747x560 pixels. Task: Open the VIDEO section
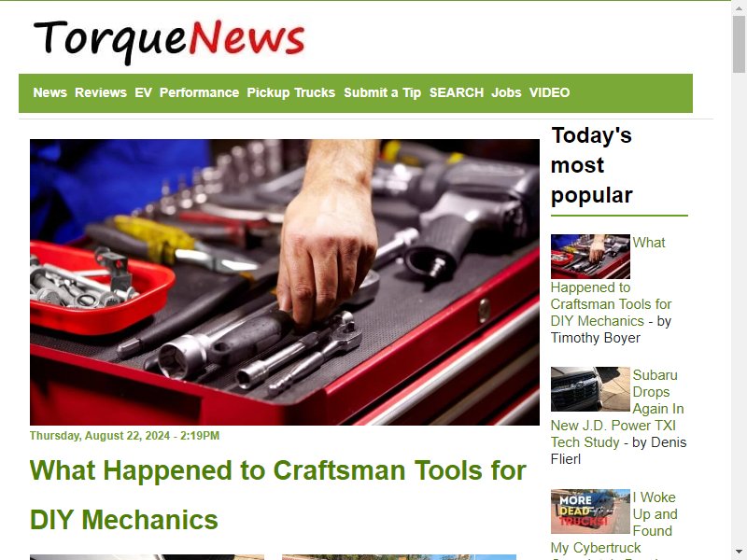[549, 92]
